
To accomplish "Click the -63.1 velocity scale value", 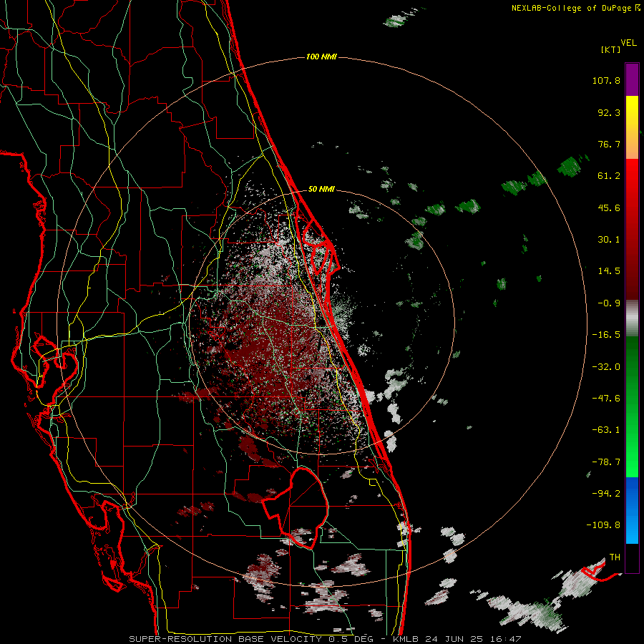I will tap(606, 430).
